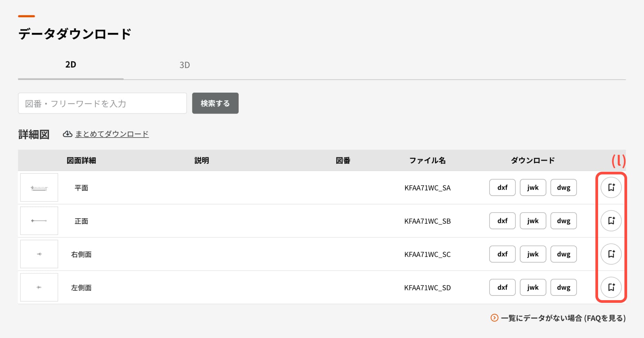
Task: Bookmark the 右側面 drawing row
Action: click(611, 254)
